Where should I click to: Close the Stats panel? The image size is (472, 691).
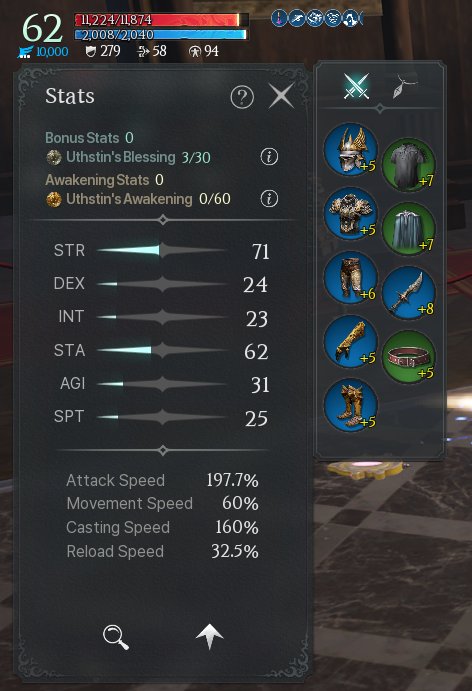(x=282, y=96)
